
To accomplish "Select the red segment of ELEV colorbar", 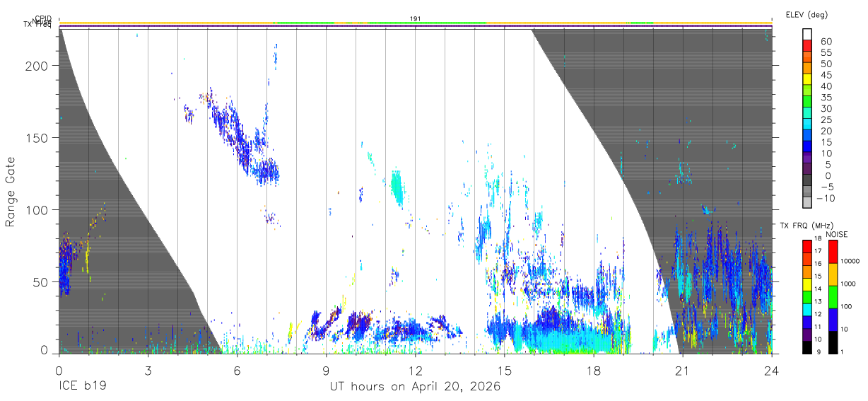I will pos(807,45).
